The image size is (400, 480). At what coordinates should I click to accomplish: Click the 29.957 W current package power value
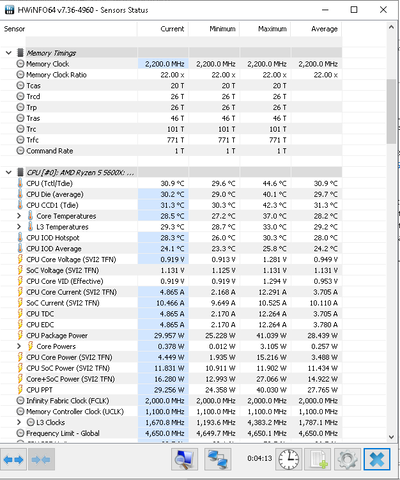click(169, 335)
